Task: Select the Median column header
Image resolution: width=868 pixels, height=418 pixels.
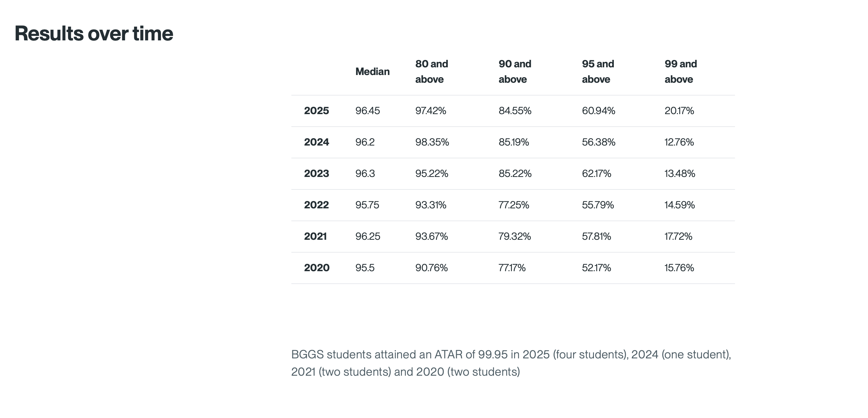Action: [372, 71]
